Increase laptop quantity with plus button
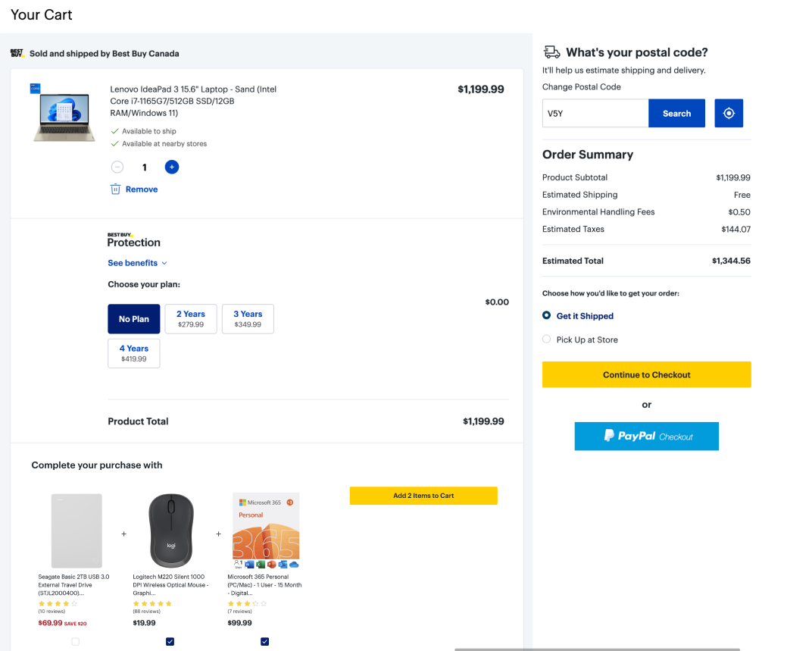 click(x=172, y=167)
